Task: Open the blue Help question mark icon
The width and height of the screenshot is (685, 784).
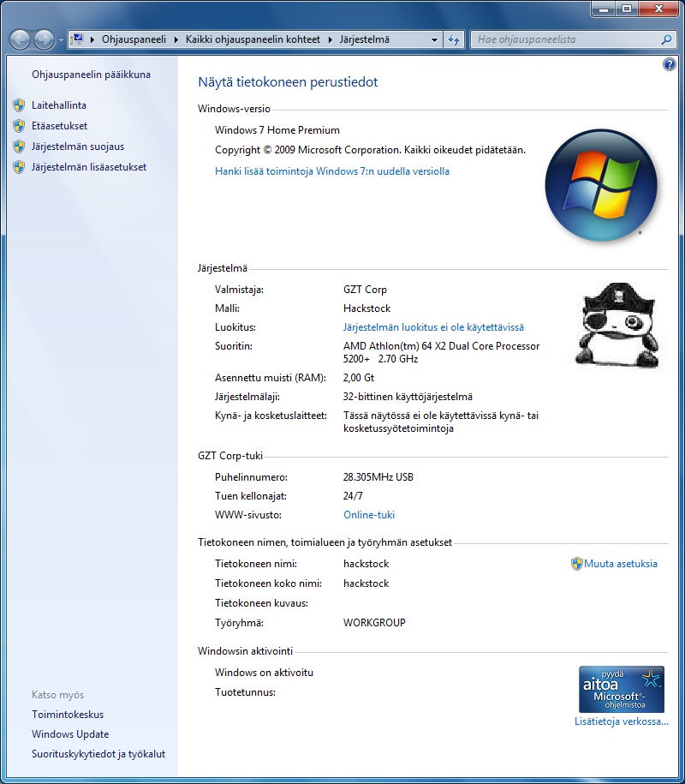Action: 669,64
